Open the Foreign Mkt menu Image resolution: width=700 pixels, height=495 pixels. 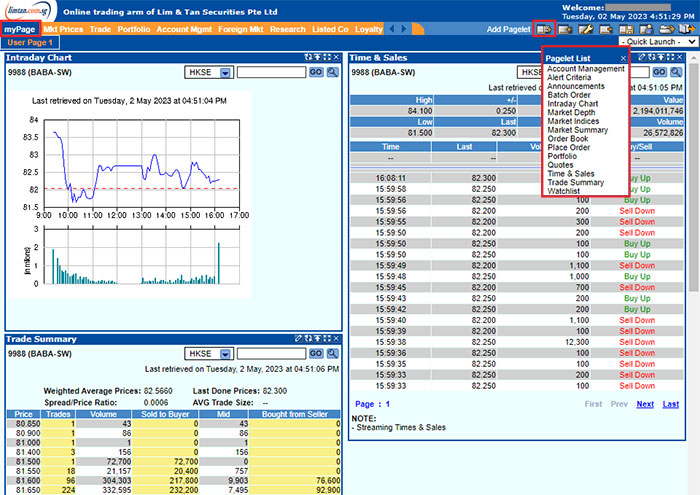coord(241,29)
